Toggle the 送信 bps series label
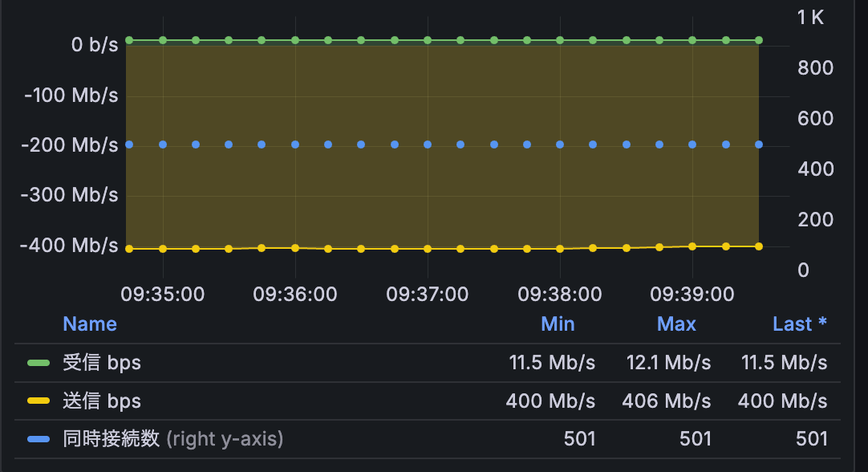Viewport: 868px width, 472px height. 102,401
